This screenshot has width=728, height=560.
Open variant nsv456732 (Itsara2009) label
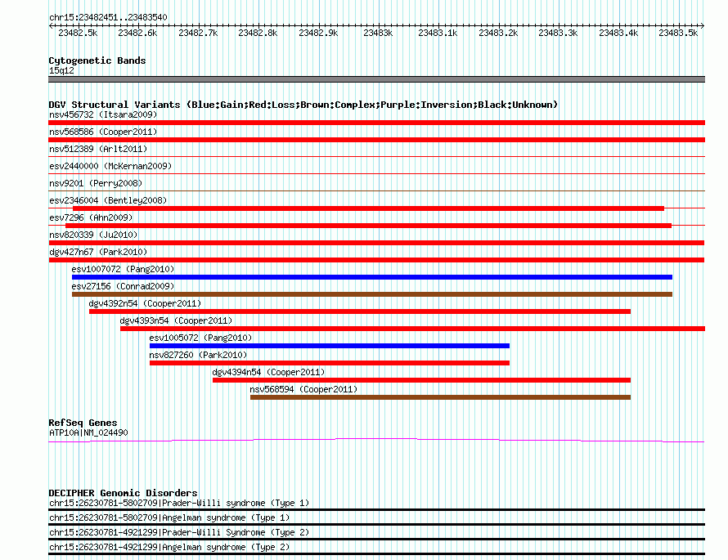click(x=103, y=114)
